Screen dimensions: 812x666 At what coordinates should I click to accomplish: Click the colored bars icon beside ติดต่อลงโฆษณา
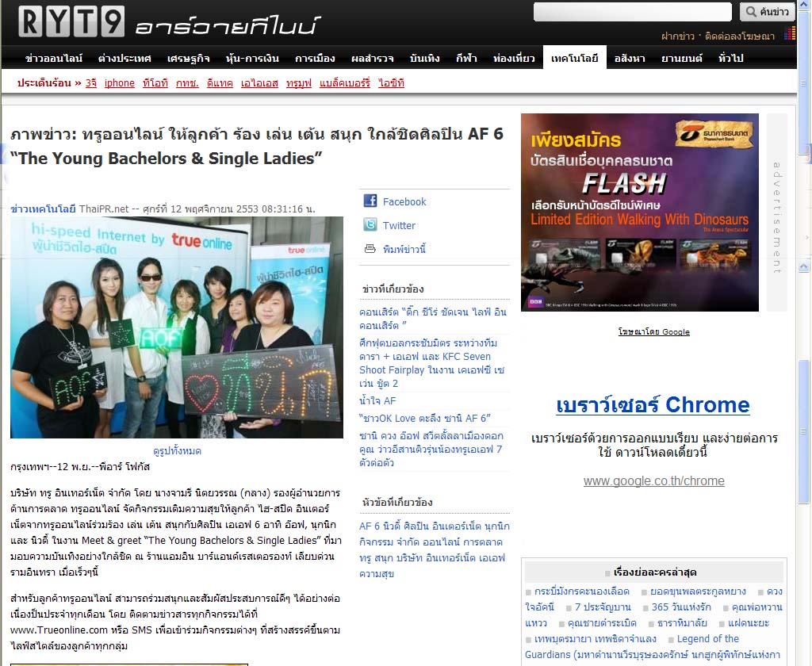[x=790, y=34]
